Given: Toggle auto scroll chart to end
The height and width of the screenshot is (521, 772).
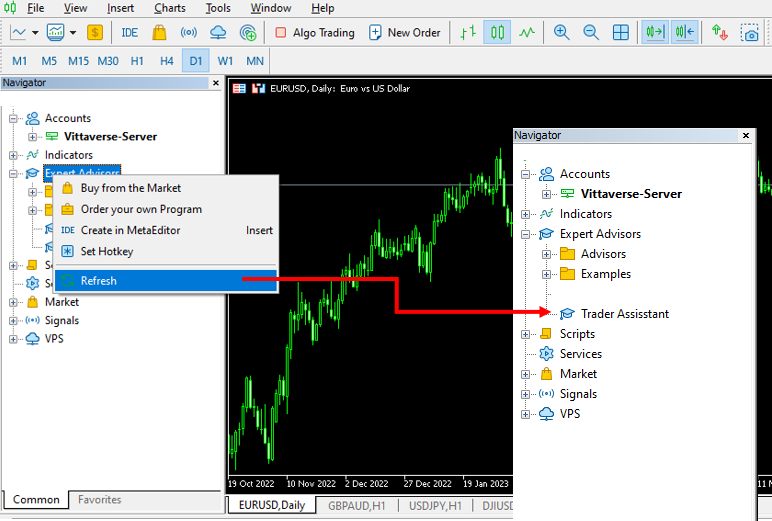Looking at the screenshot, I should [x=655, y=33].
